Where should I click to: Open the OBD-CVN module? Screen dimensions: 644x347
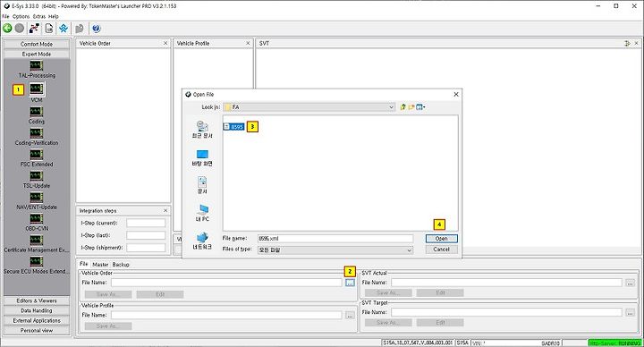(37, 222)
